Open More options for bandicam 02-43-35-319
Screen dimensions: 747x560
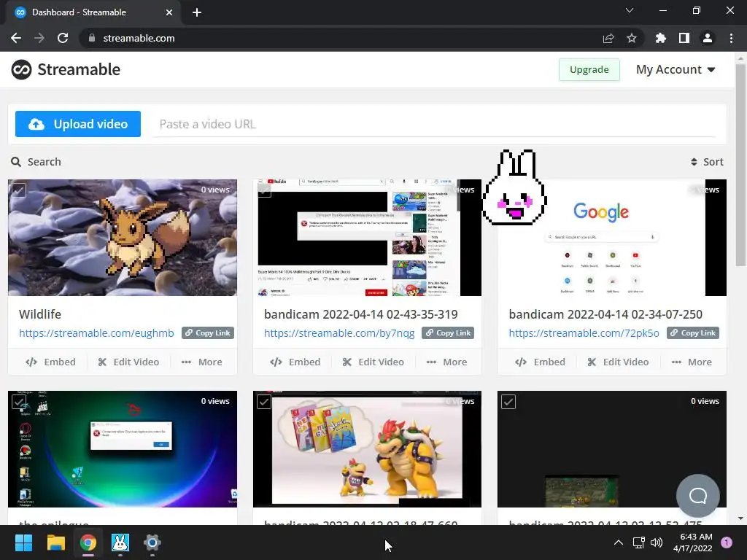point(447,362)
